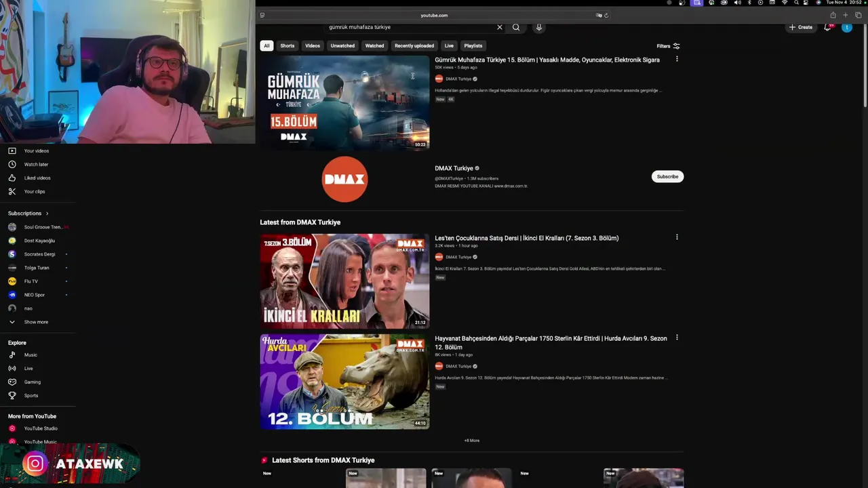Open the search Filters panel
This screenshot has height=488, width=868.
coord(668,46)
